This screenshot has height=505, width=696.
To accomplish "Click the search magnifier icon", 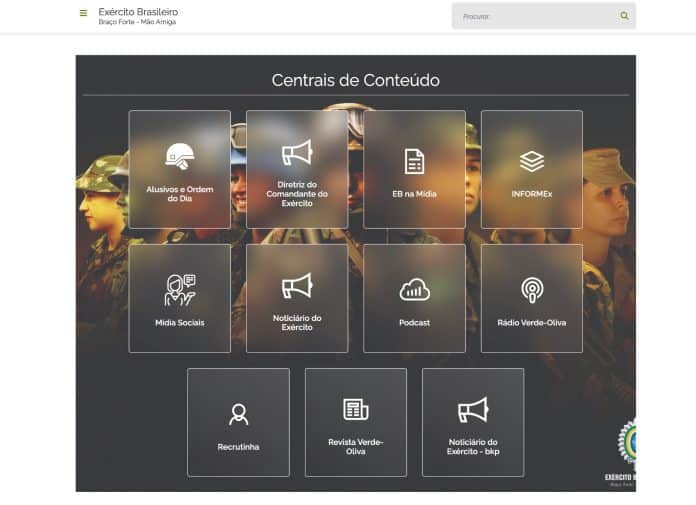I will (x=624, y=16).
